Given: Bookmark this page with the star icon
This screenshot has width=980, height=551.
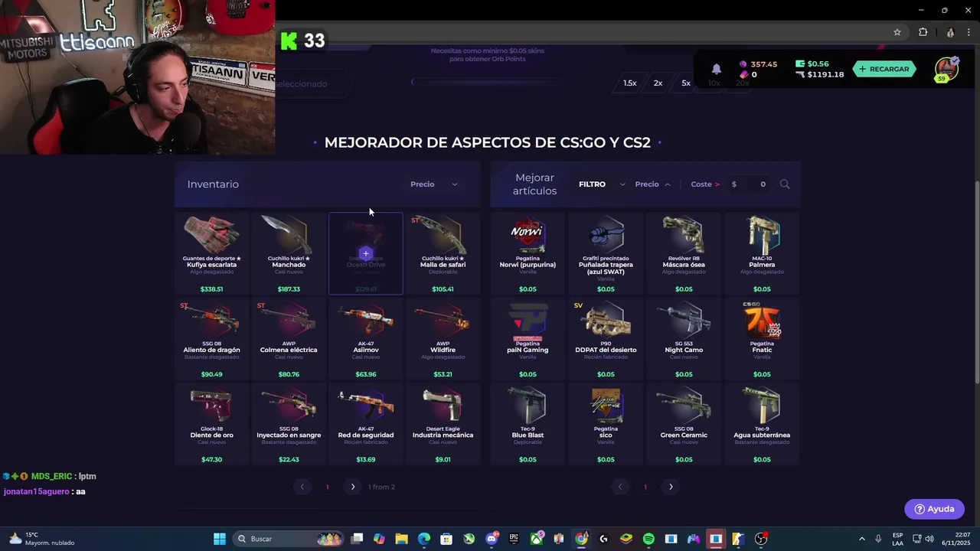Looking at the screenshot, I should click(x=897, y=32).
